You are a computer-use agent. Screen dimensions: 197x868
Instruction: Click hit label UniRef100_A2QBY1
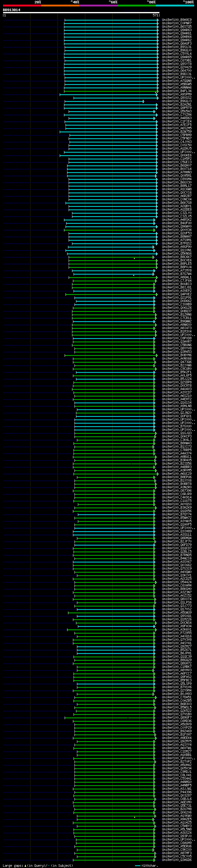click(x=176, y=206)
